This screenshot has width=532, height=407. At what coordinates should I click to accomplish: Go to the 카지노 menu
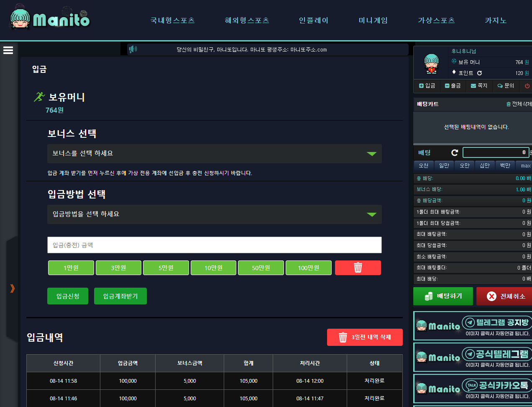coord(496,21)
